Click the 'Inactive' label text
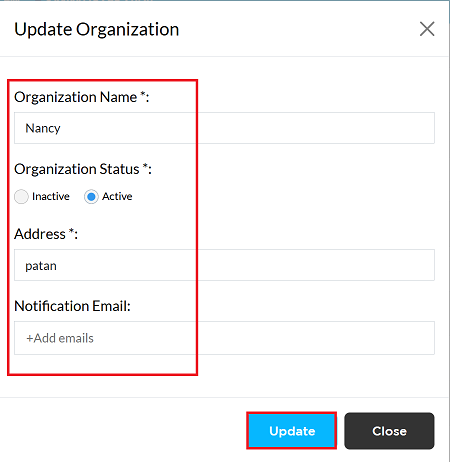The image size is (450, 462). click(51, 196)
